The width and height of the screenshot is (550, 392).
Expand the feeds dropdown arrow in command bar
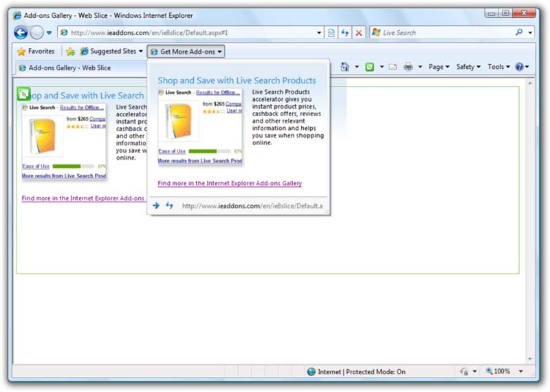(382, 67)
